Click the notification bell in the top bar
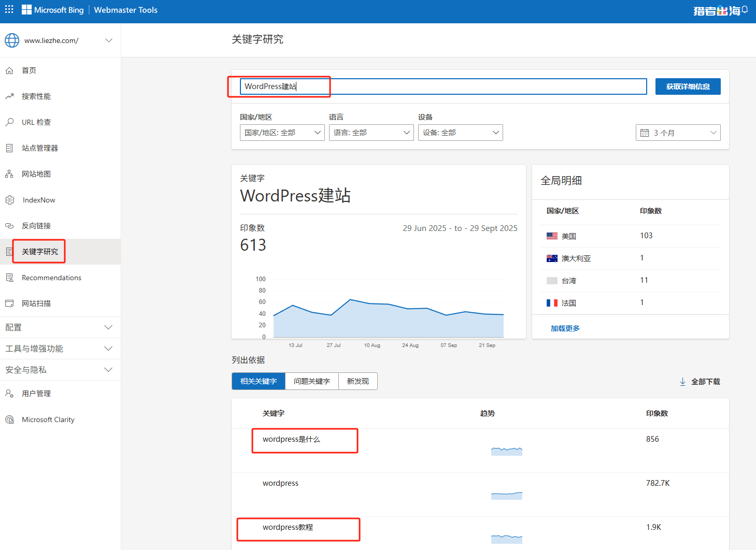This screenshot has height=550, width=756. tap(745, 9)
